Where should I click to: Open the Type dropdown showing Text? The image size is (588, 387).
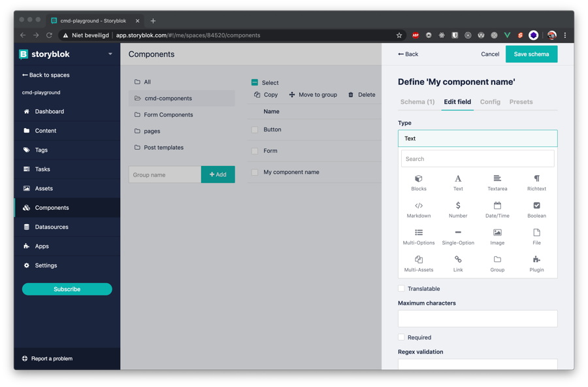coord(478,139)
